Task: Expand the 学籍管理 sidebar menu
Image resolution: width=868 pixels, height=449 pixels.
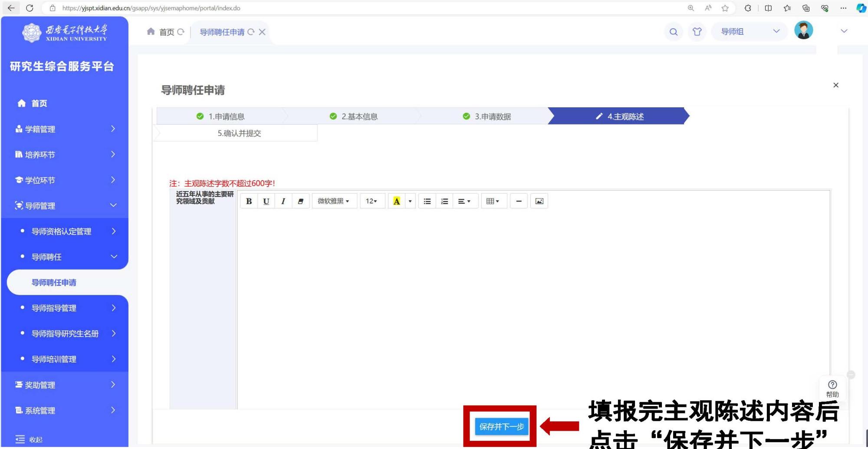Action: coord(64,129)
